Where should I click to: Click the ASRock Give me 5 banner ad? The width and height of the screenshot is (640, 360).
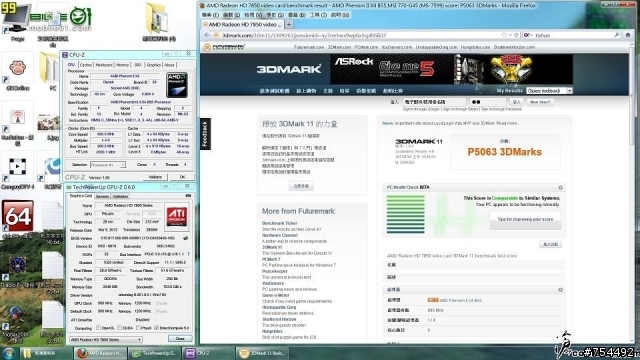(451, 69)
